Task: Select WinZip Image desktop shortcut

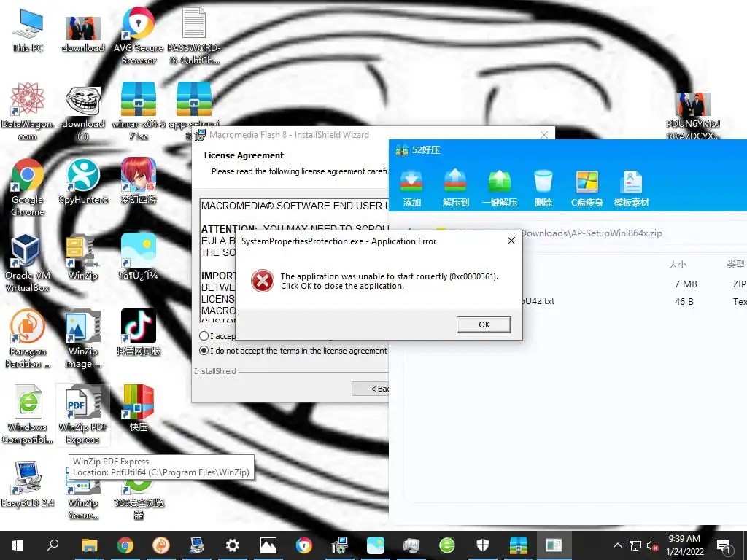Action: (83, 338)
